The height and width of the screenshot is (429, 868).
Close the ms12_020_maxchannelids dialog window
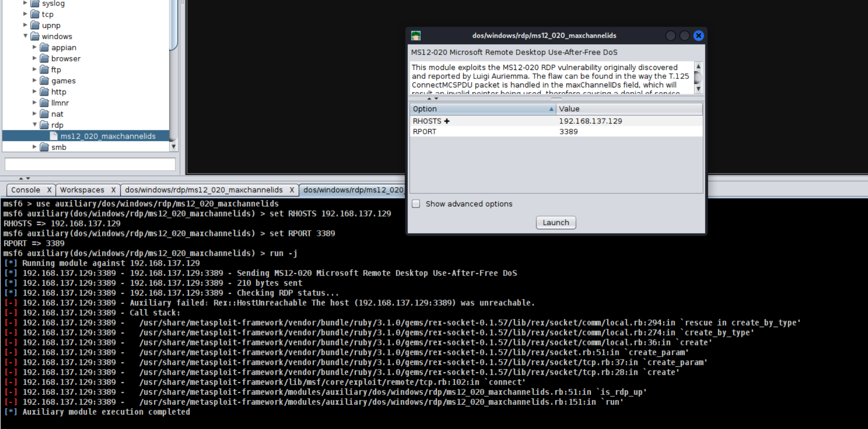(x=698, y=36)
